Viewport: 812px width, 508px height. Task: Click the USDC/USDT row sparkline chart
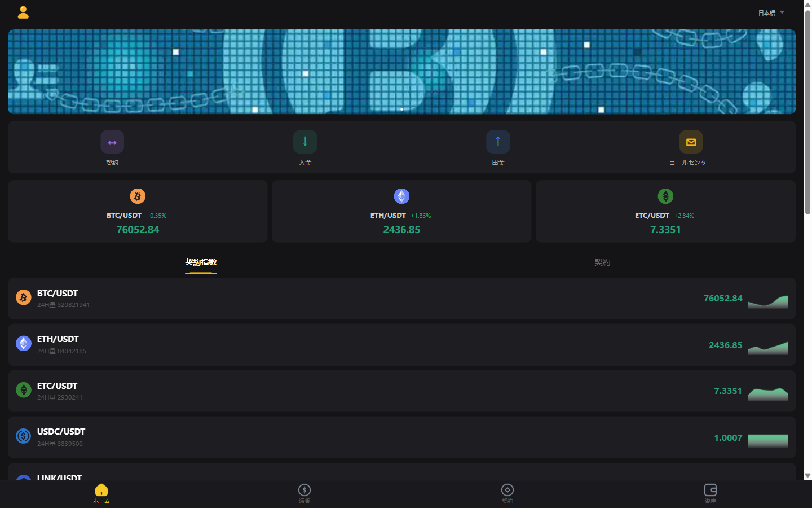768,441
